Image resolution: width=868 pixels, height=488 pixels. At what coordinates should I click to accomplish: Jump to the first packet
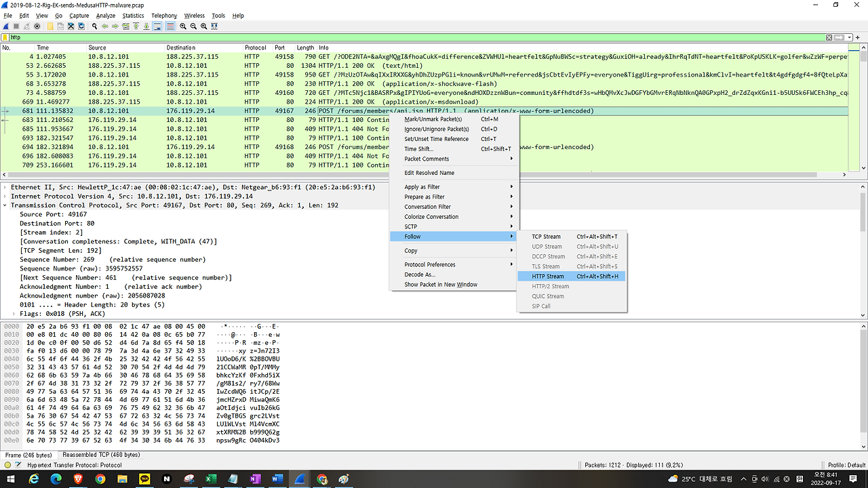point(136,26)
